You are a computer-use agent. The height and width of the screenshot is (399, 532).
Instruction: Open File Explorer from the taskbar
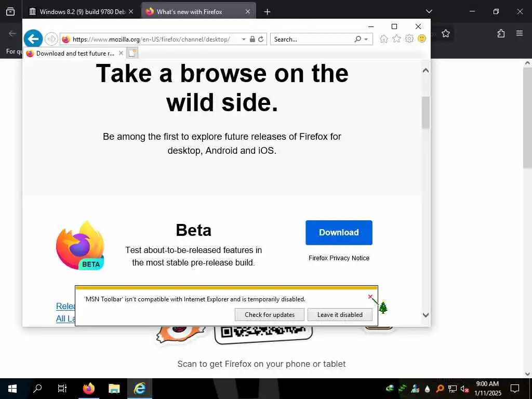click(x=114, y=389)
